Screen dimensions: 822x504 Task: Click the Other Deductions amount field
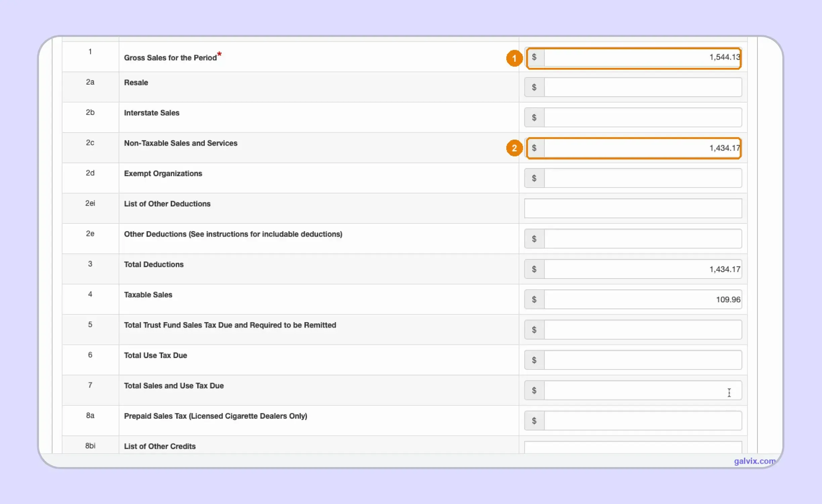click(x=642, y=239)
